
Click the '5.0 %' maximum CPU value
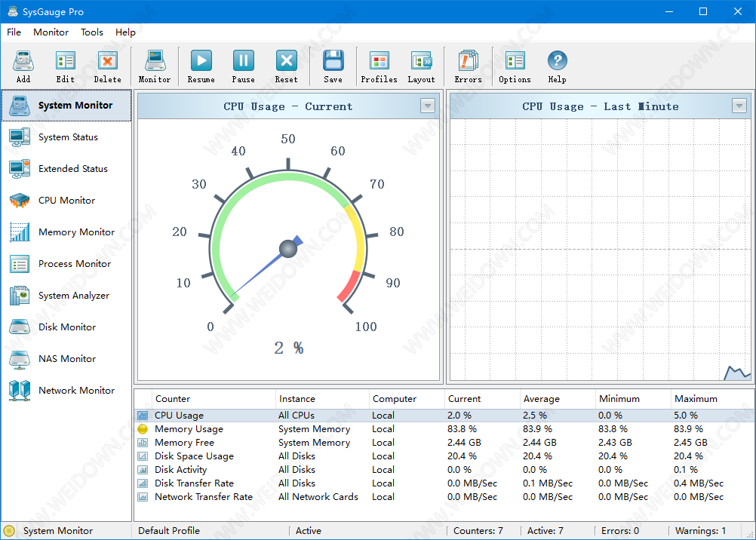tap(686, 415)
